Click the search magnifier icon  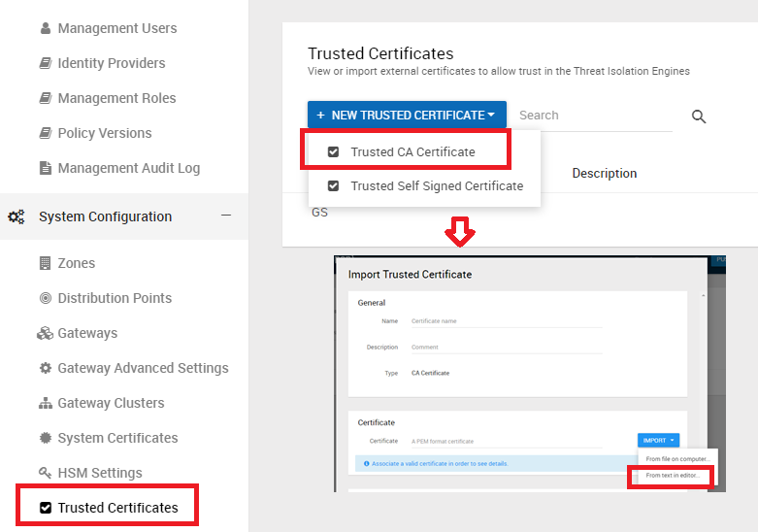(x=698, y=116)
